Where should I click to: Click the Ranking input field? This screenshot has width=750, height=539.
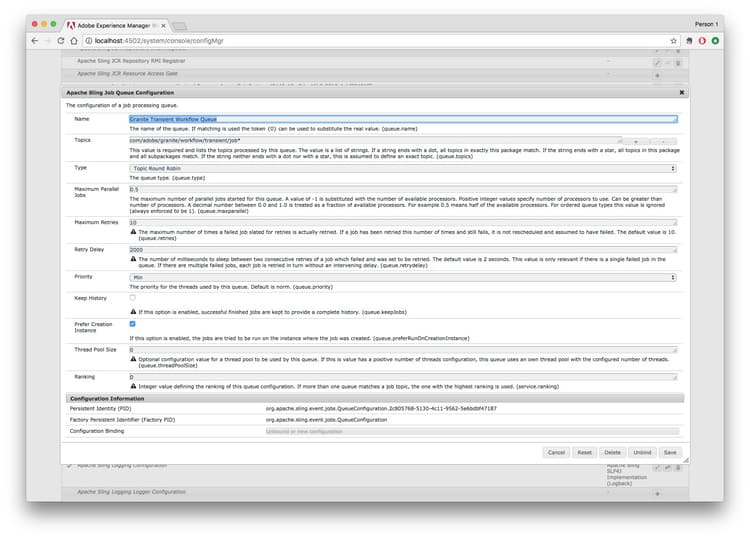403,377
